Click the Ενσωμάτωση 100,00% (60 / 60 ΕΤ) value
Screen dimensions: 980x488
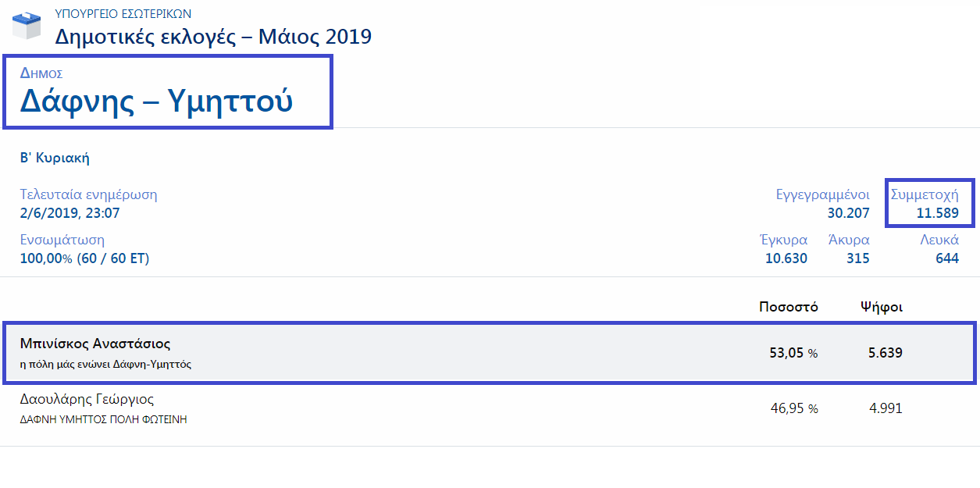pos(84,258)
